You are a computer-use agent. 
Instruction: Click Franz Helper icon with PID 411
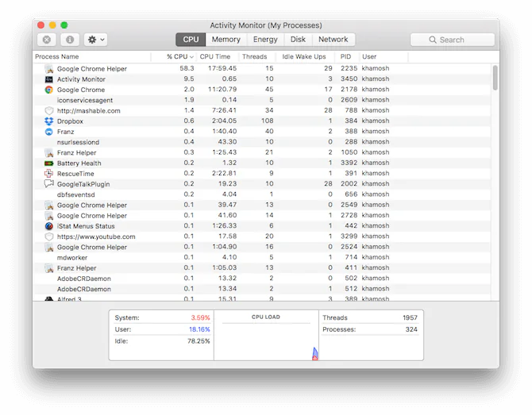click(49, 268)
